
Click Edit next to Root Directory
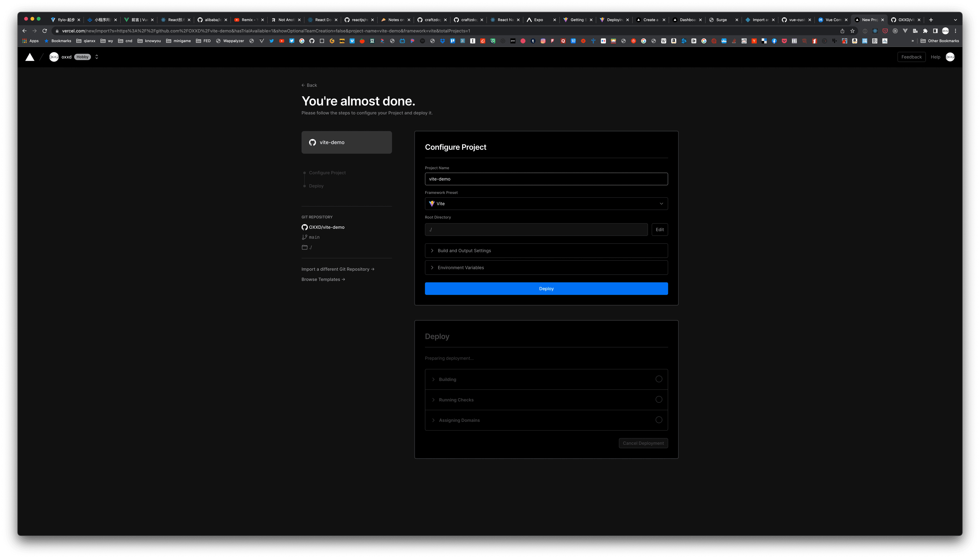click(659, 229)
